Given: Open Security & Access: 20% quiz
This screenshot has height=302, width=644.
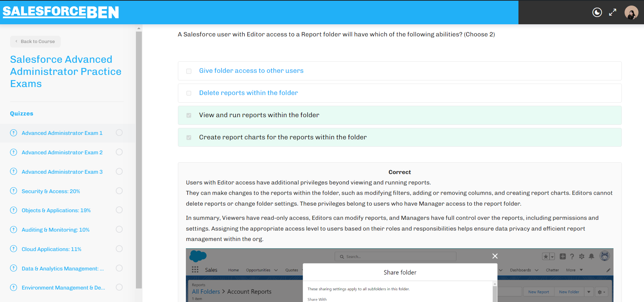Looking at the screenshot, I should tap(51, 191).
